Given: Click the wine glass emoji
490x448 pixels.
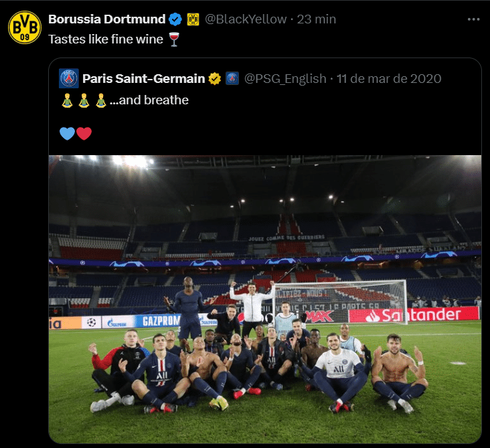Looking at the screenshot, I should pyautogui.click(x=173, y=39).
